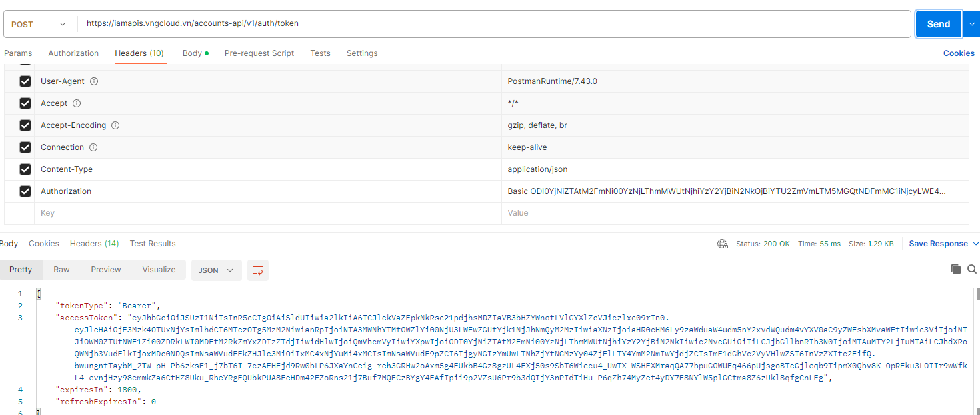Click the Accept-Encoding info icon

(115, 125)
